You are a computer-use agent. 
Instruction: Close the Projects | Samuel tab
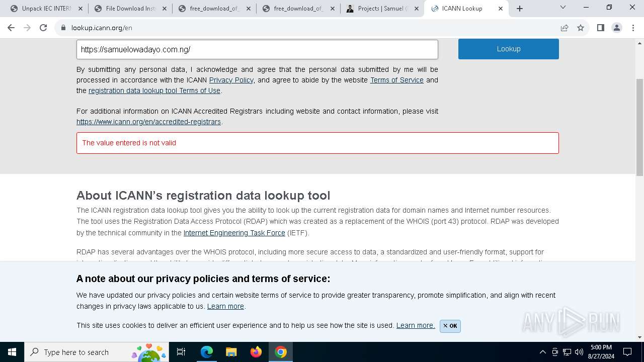(416, 9)
